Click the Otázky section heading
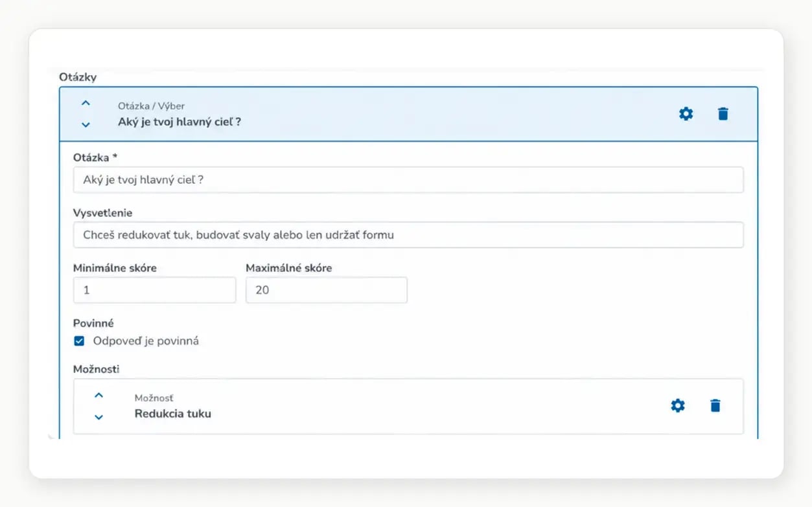 coord(78,77)
